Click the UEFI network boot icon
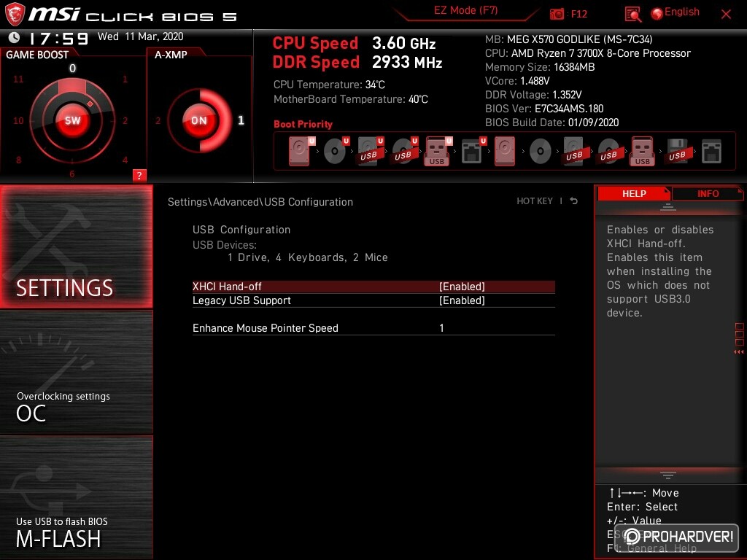 pos(473,152)
